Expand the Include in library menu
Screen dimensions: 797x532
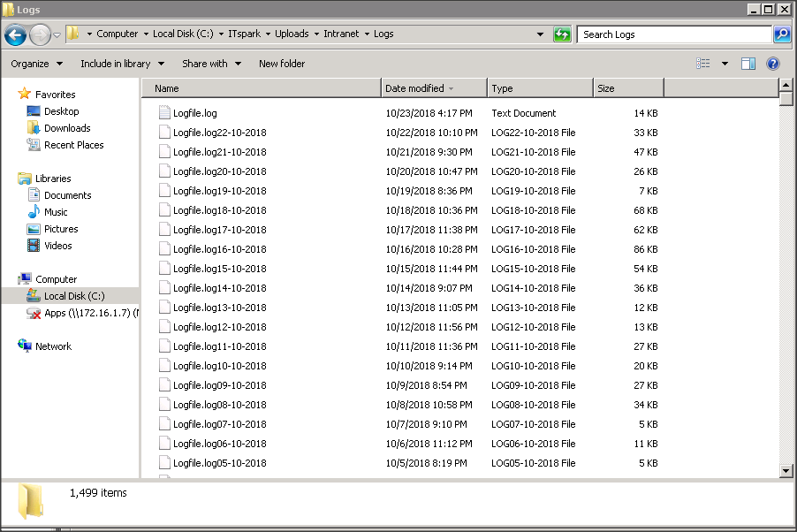coord(122,64)
